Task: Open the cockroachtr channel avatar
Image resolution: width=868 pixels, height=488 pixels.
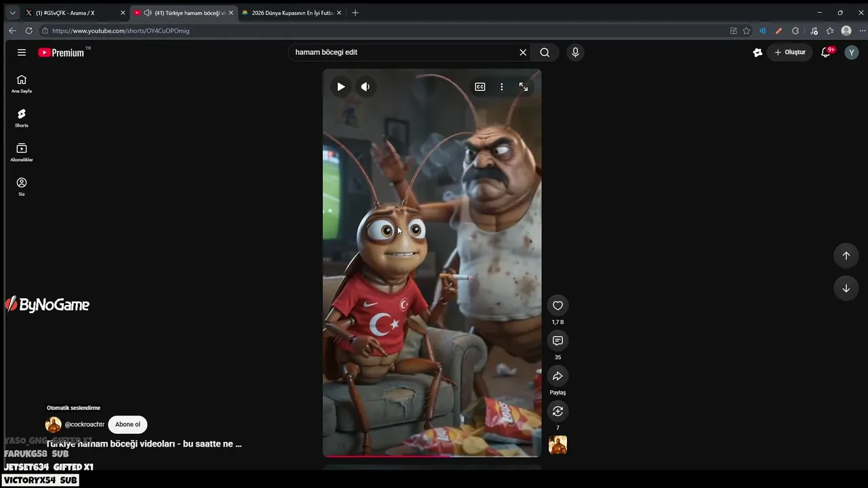Action: click(x=53, y=425)
